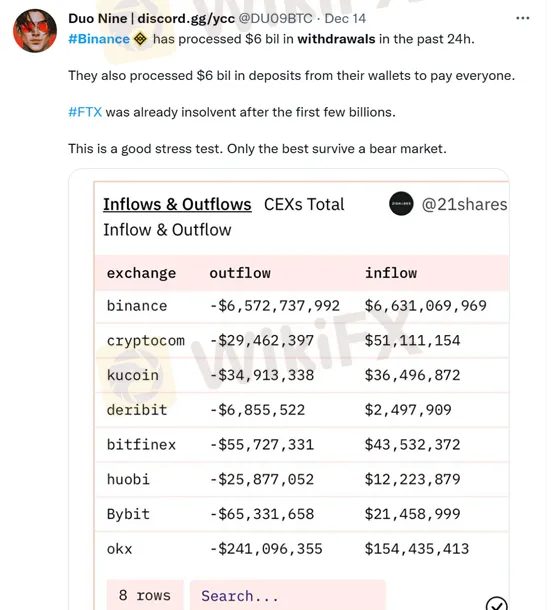Open the tweet's three-dot more menu
Viewport: 554px width, 610px height.
click(x=522, y=18)
